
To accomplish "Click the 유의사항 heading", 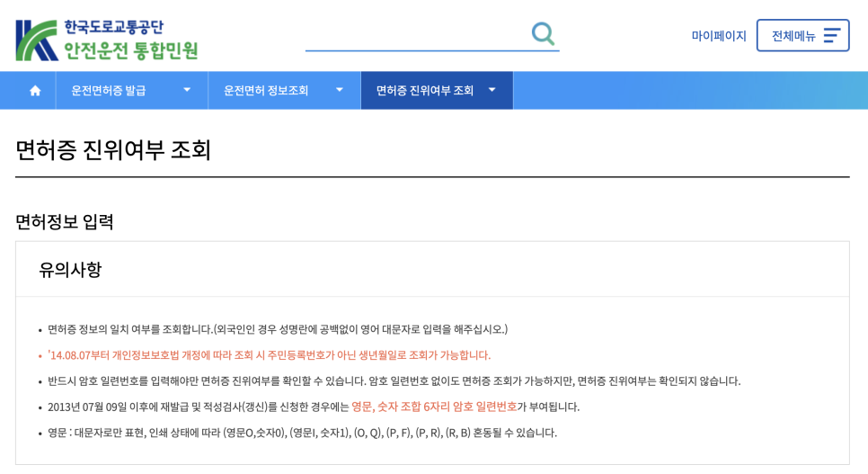I will coord(70,270).
